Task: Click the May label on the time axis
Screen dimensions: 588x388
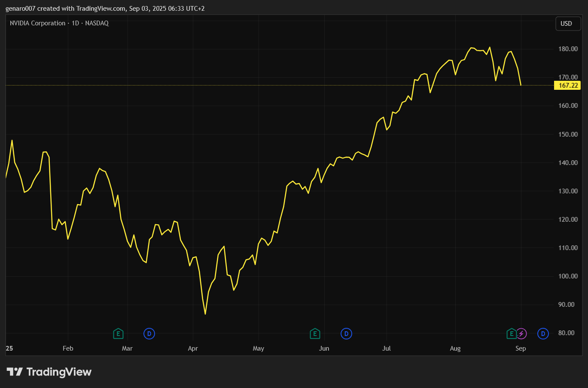Action: pos(258,348)
